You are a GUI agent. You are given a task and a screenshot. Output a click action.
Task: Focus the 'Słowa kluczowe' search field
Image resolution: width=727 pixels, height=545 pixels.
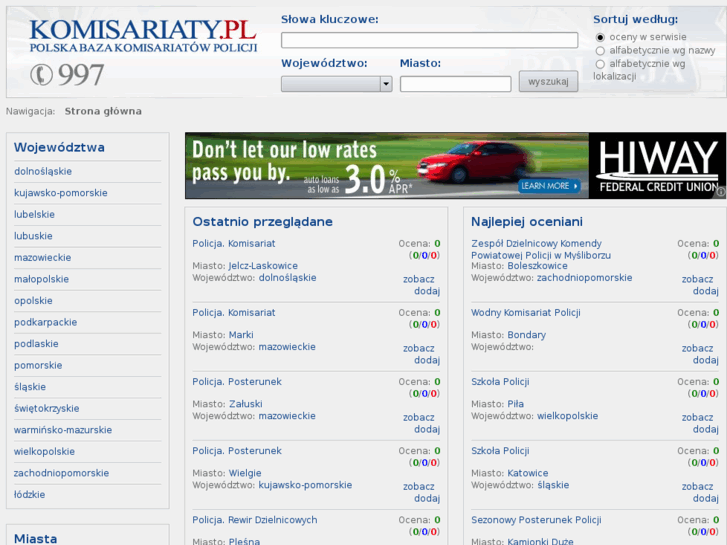[429, 40]
